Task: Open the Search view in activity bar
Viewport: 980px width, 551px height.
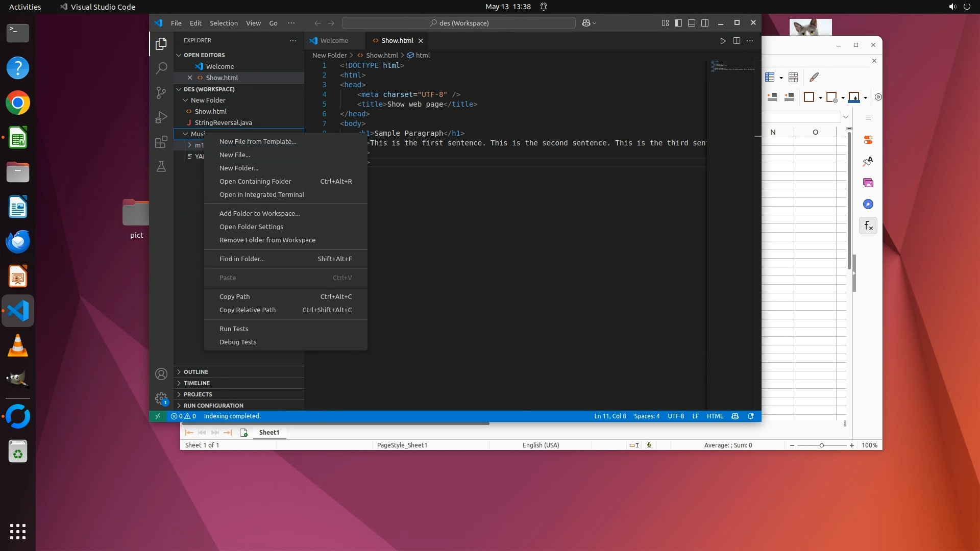Action: pyautogui.click(x=161, y=68)
